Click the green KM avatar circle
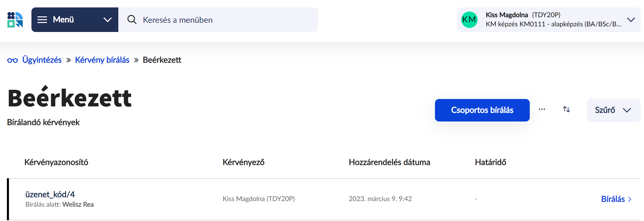The image size is (644, 221). [469, 19]
